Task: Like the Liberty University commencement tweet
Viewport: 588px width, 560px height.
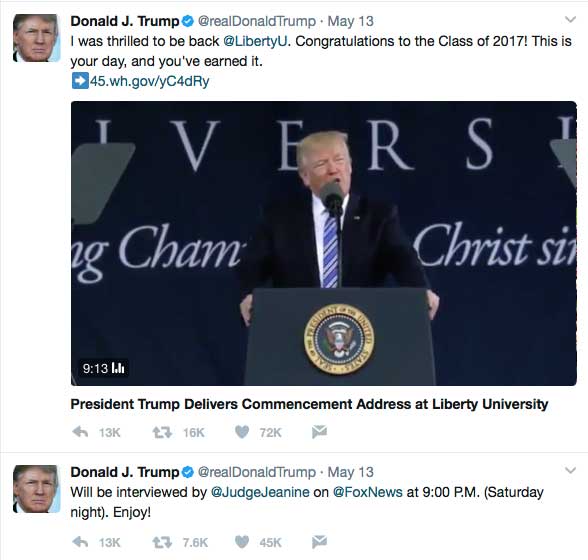Action: point(242,432)
